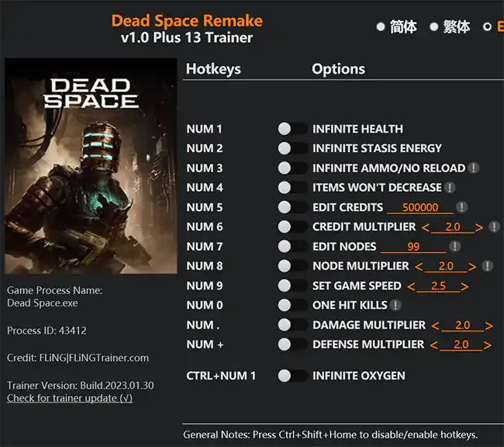
Task: Enable the Infinite Oxygen toggle
Action: pyautogui.click(x=292, y=376)
